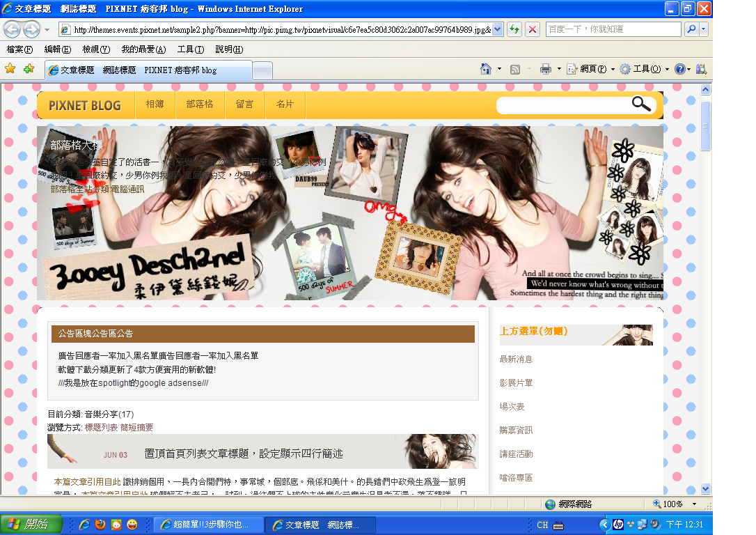Open the 相簿 navigation tab
The height and width of the screenshot is (535, 756).
155,104
